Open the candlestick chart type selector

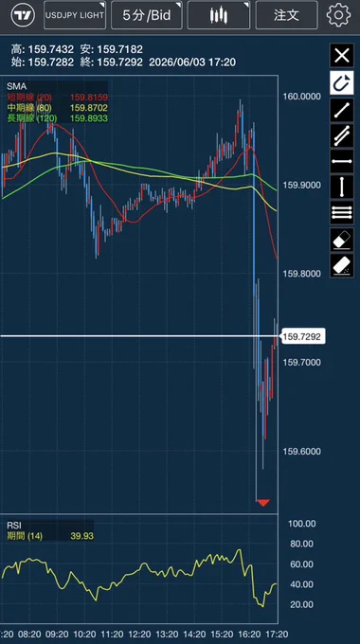tap(219, 15)
